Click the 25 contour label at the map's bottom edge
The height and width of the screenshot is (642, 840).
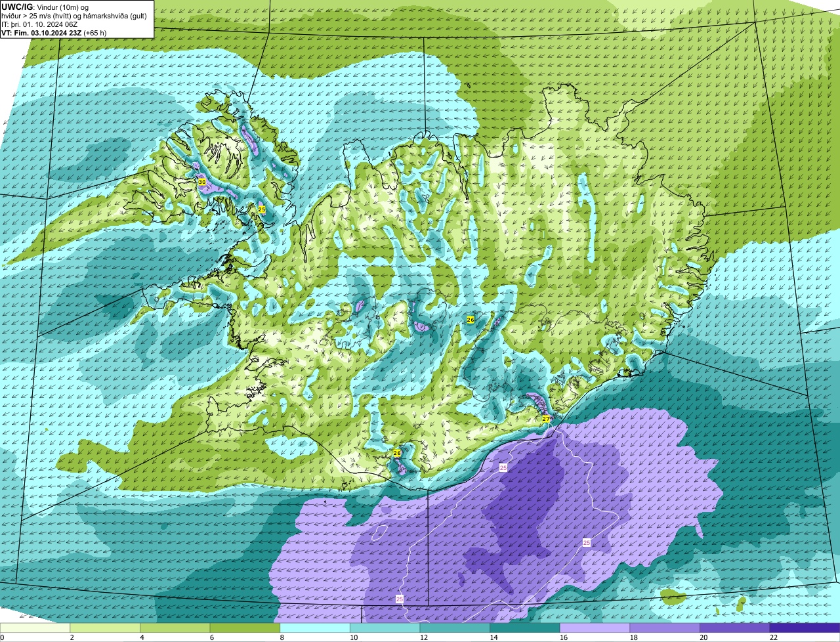click(400, 599)
